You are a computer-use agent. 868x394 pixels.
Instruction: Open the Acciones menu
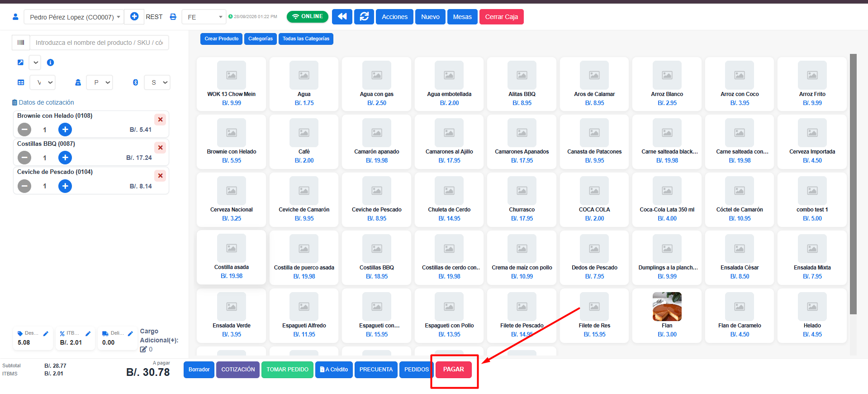pos(394,17)
